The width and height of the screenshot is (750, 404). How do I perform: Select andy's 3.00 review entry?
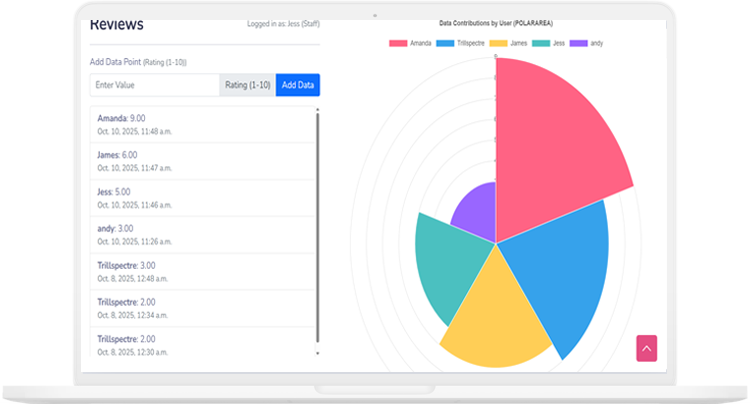tap(200, 235)
